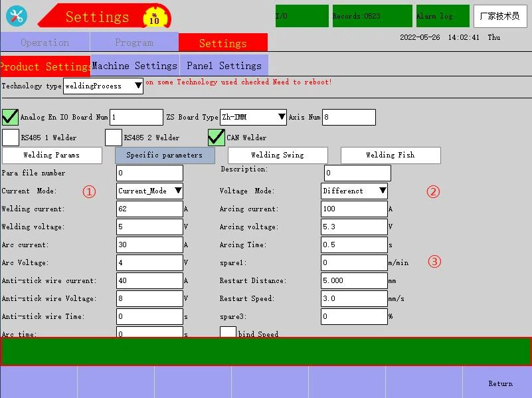
Task: Open the I/O status panel
Action: point(302,16)
